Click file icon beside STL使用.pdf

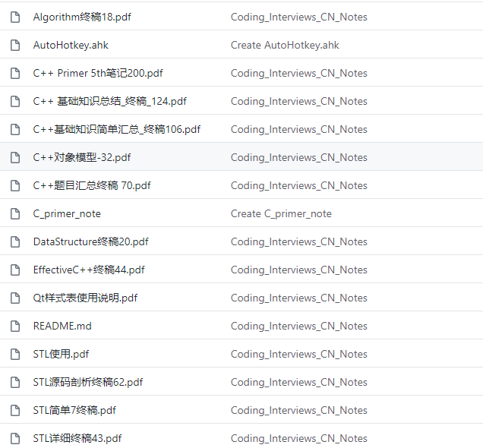15,354
